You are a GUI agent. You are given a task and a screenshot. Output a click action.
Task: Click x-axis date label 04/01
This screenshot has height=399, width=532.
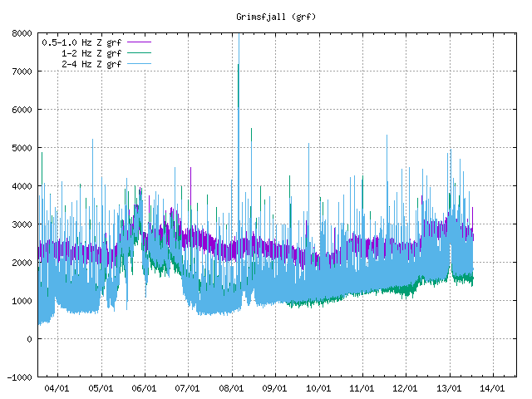57,388
